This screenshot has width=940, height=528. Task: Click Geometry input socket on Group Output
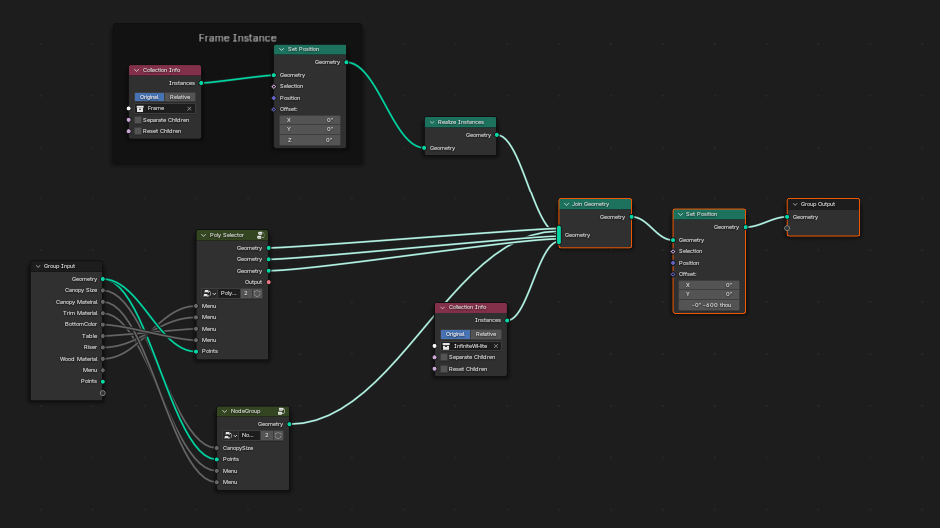pos(787,217)
